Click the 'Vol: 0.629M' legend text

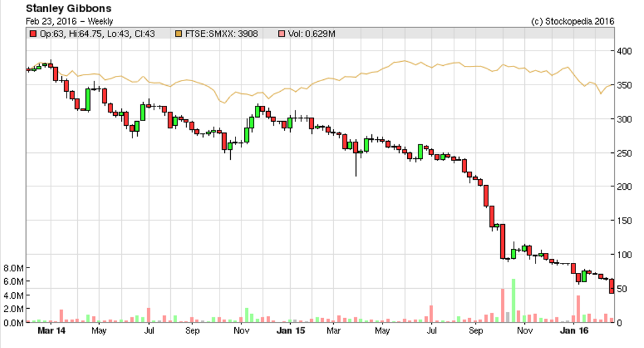(311, 34)
